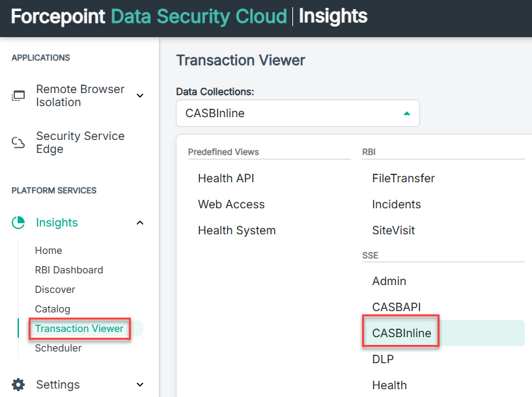Expand the Remote Browser Isolation chevron
This screenshot has height=397, width=532.
coord(140,96)
